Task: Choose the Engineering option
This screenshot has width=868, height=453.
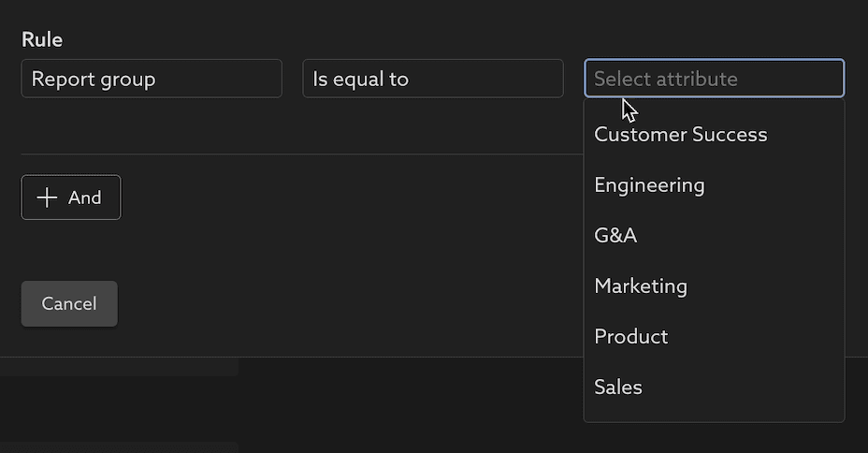Action: 649,185
